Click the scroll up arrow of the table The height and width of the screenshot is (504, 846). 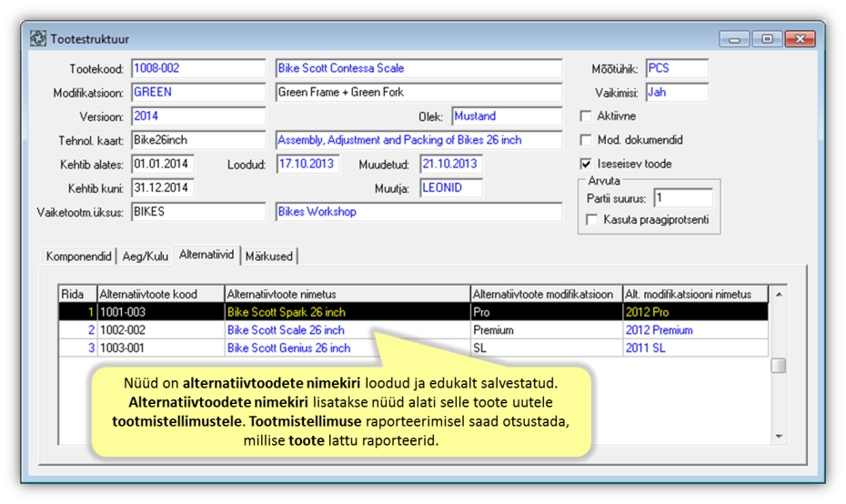tap(779, 295)
